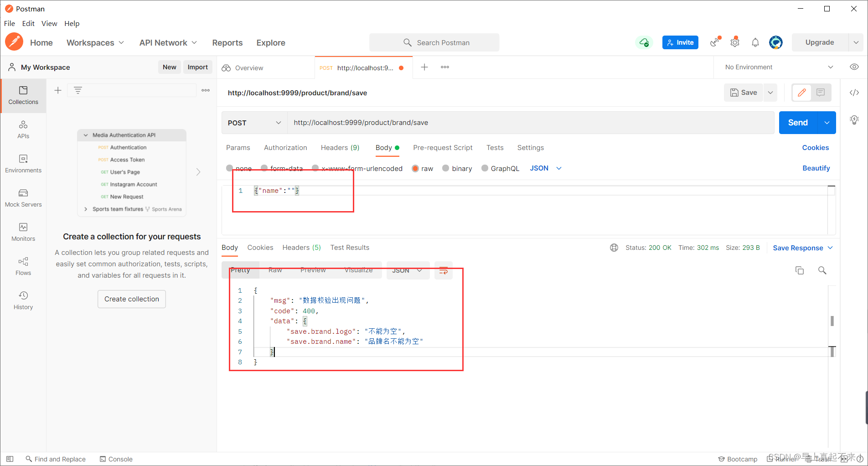Open the Help menu
The image size is (868, 466).
72,23
